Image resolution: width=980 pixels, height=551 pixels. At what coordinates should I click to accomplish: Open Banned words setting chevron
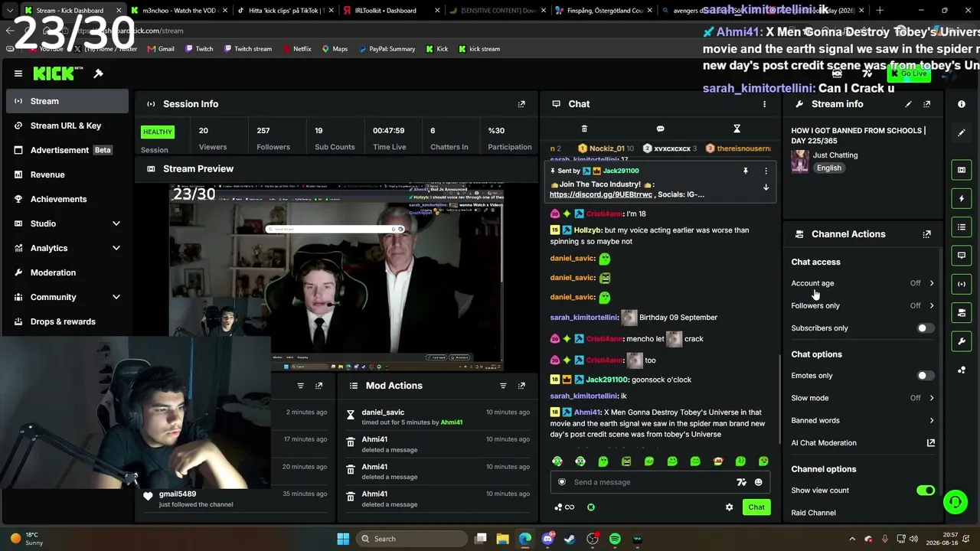pyautogui.click(x=932, y=420)
